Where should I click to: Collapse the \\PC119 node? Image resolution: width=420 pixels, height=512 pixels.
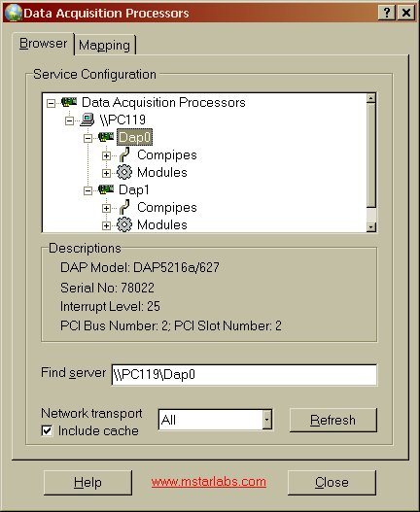pos(69,121)
